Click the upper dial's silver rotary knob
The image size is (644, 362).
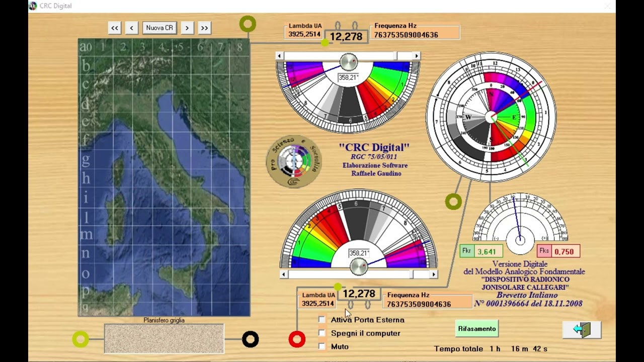point(348,62)
